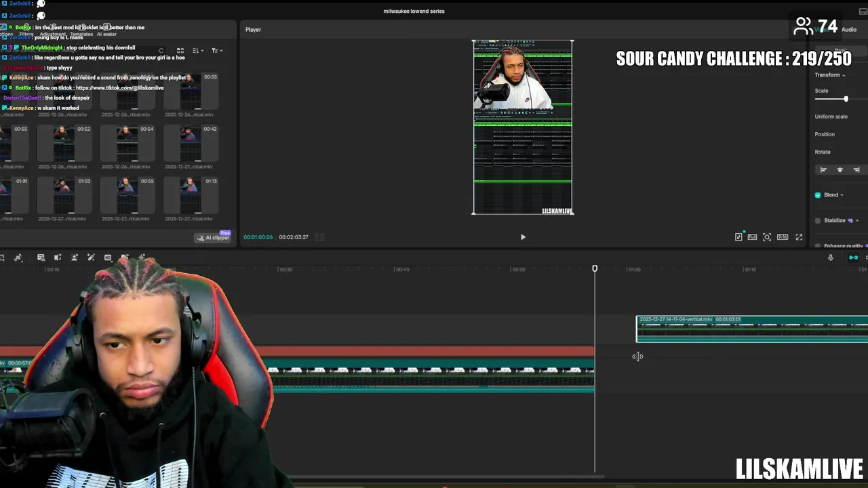Click the magic wand auto-enhance icon
The height and width of the screenshot is (488, 868).
click(x=91, y=258)
